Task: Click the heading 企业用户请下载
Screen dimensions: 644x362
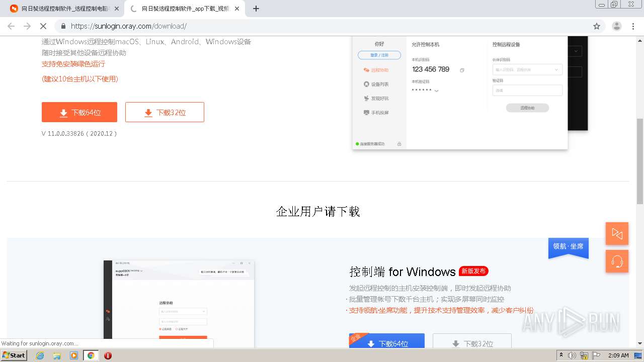Action: (318, 211)
